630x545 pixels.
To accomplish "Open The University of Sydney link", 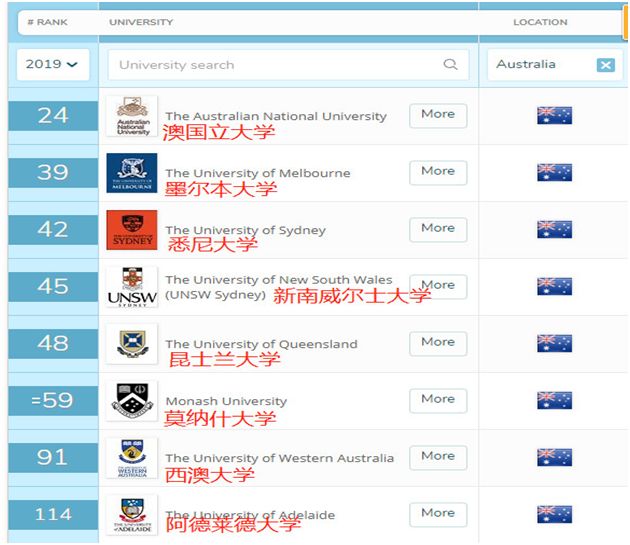I will (245, 230).
